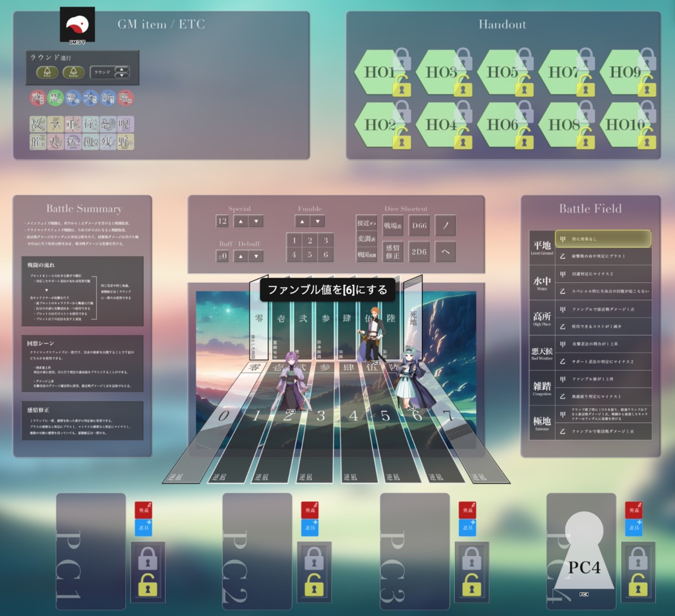Select the green 禁 round token

click(x=55, y=98)
